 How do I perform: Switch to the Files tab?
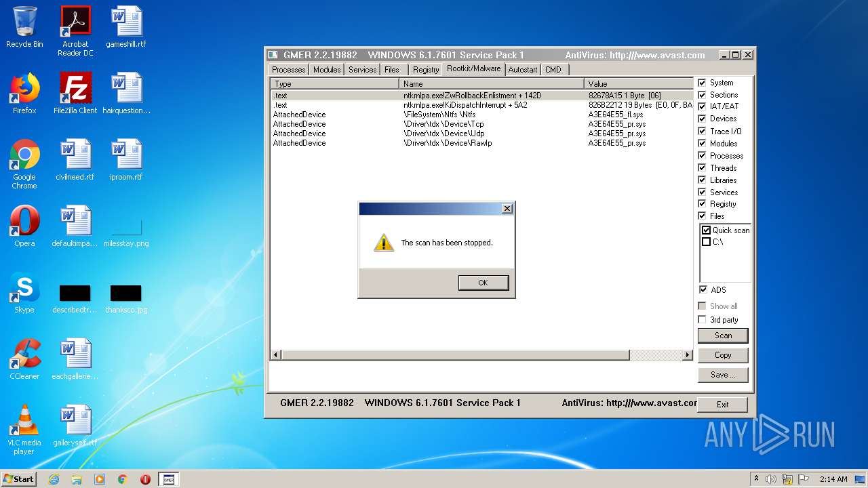coord(392,70)
